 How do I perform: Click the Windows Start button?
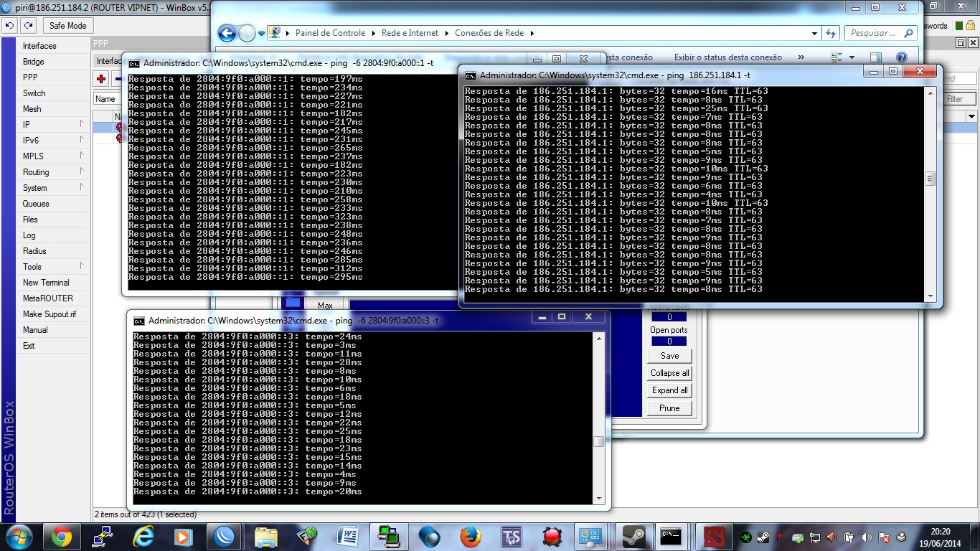point(19,537)
